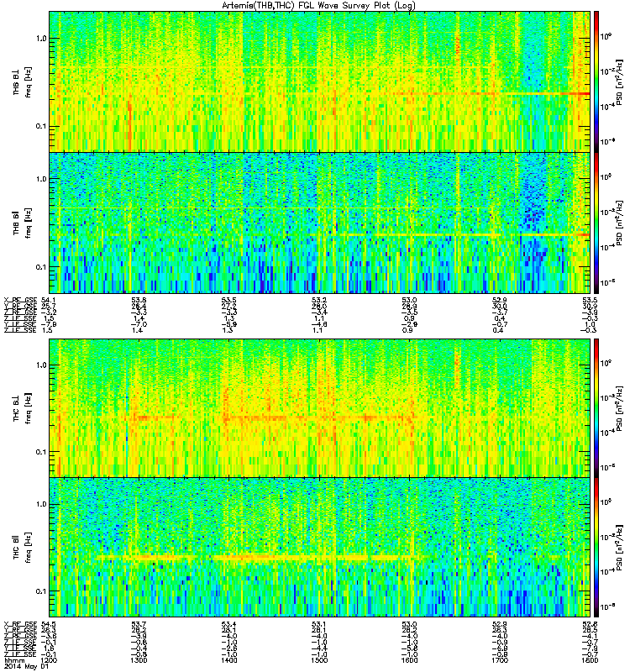
Task: Click the 0.1 tick label on the THB B⊥ y-axis
Action: click(41, 126)
